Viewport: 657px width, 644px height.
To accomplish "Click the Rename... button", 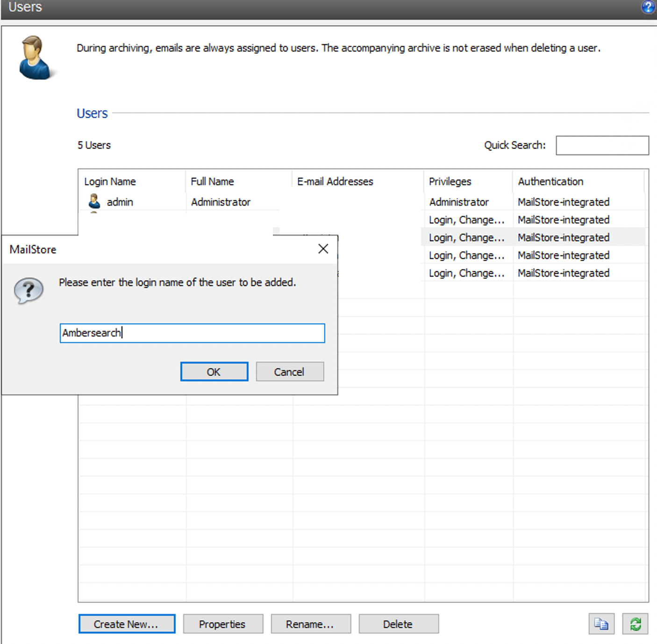I will coord(311,624).
